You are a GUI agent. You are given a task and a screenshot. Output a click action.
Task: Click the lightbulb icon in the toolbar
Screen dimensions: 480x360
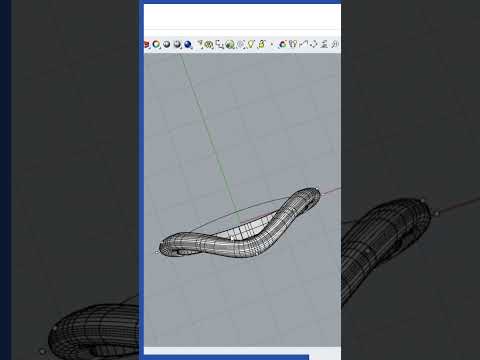coord(251,44)
